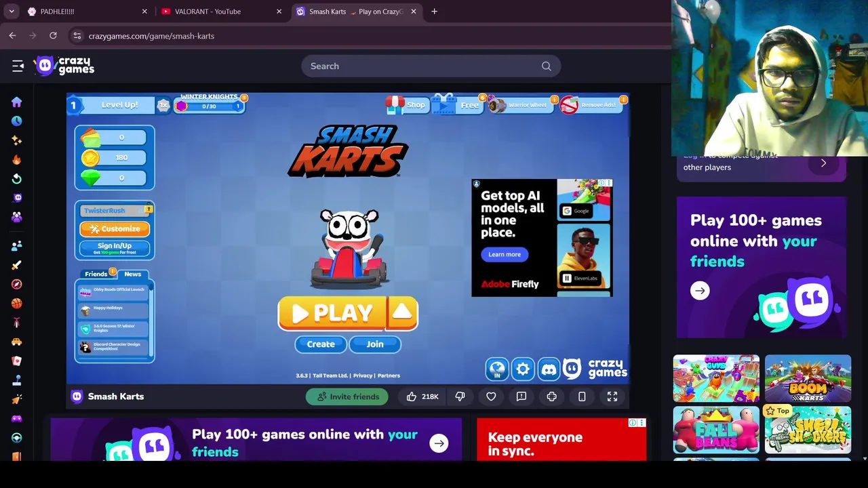Open Obby Roads Official Launch news

(113, 291)
